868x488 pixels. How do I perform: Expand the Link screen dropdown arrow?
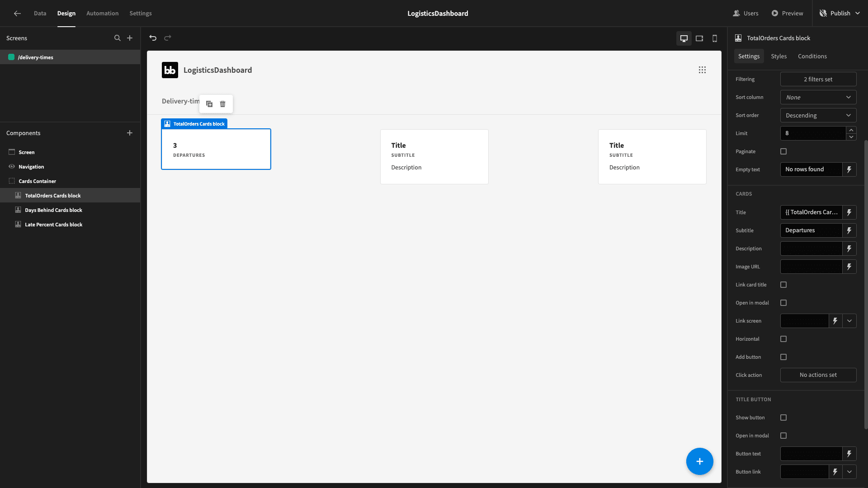point(849,321)
